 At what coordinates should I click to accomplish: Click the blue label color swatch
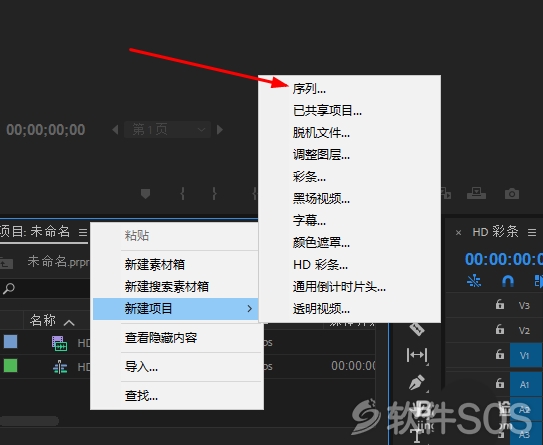pyautogui.click(x=10, y=341)
